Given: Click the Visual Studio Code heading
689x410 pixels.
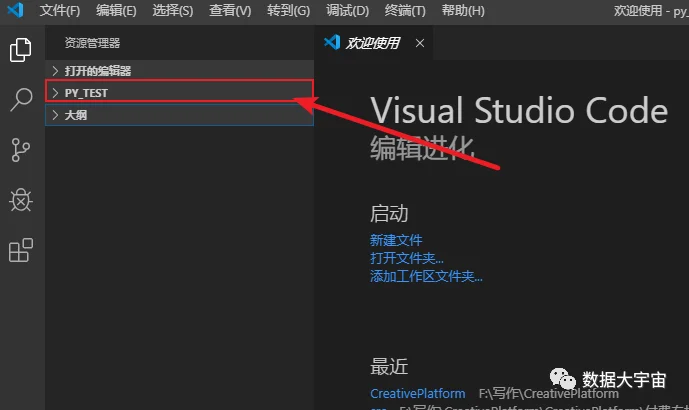Looking at the screenshot, I should tap(519, 110).
